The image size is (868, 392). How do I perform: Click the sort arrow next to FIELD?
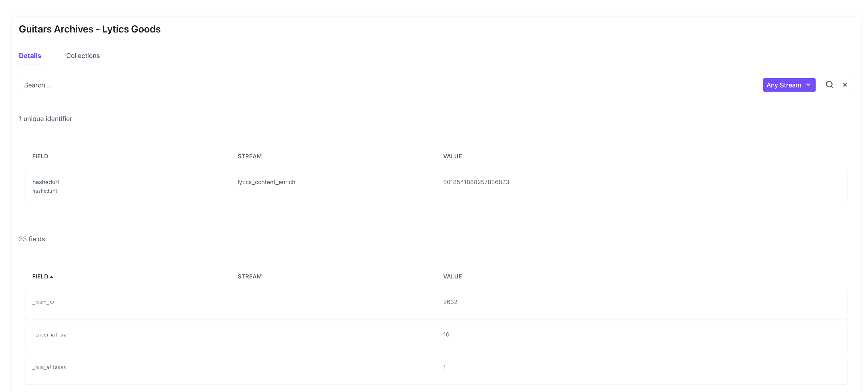coord(52,277)
